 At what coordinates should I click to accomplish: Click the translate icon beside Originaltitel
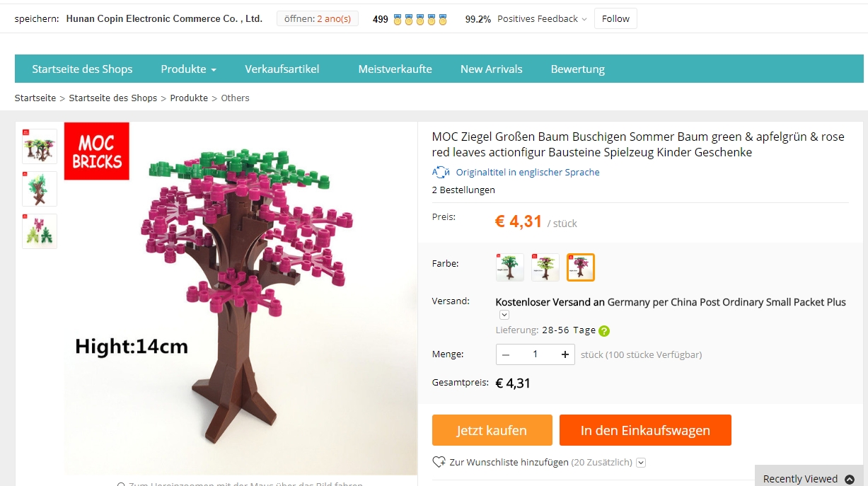(441, 172)
